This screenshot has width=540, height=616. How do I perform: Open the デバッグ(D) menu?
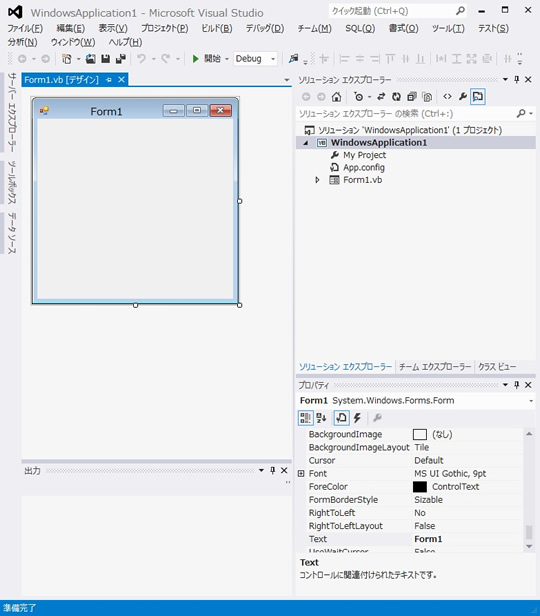tap(265, 28)
